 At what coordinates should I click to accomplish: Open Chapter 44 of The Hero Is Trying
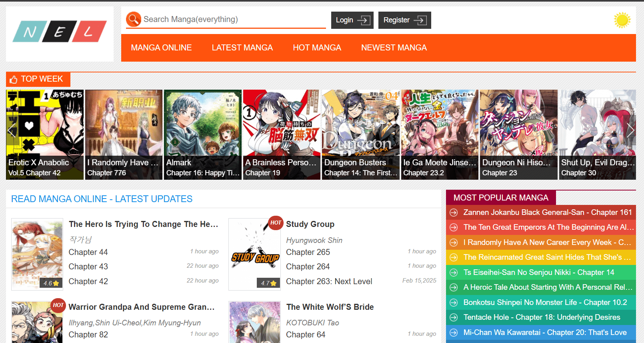click(x=88, y=252)
